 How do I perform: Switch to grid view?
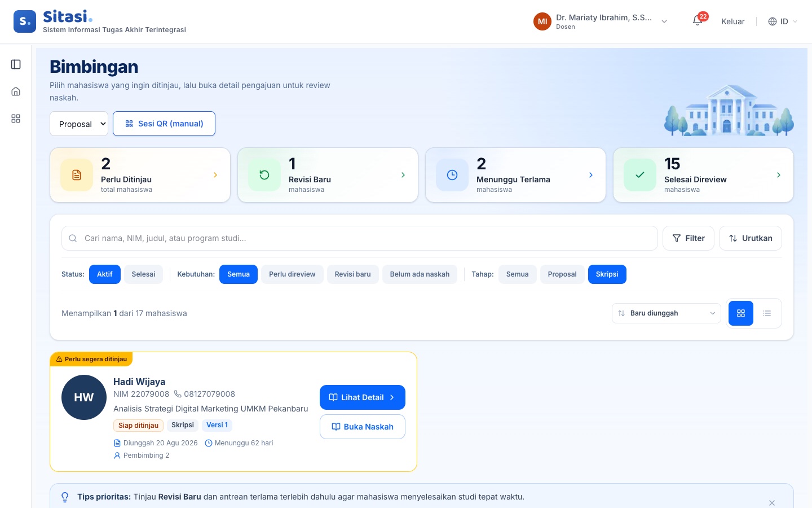741,313
